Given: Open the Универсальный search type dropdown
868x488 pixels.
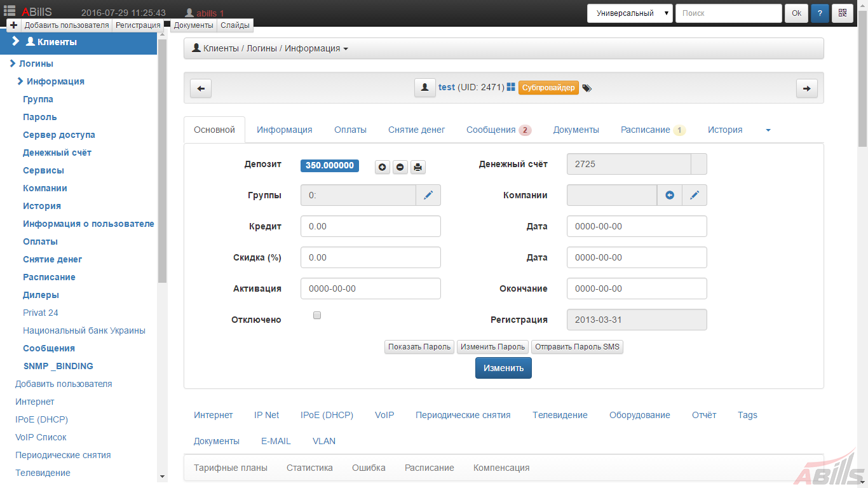Looking at the screenshot, I should pos(630,13).
